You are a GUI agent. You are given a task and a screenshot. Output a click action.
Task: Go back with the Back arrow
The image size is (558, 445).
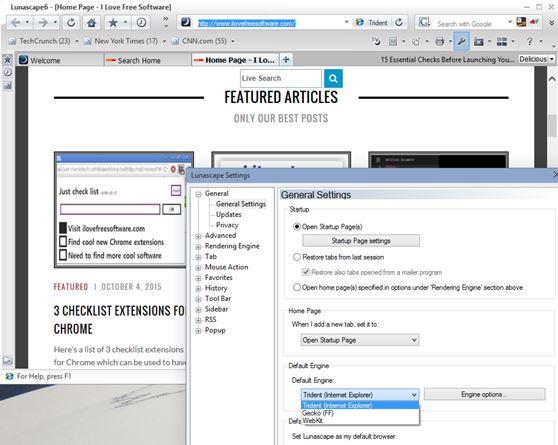tap(16, 23)
